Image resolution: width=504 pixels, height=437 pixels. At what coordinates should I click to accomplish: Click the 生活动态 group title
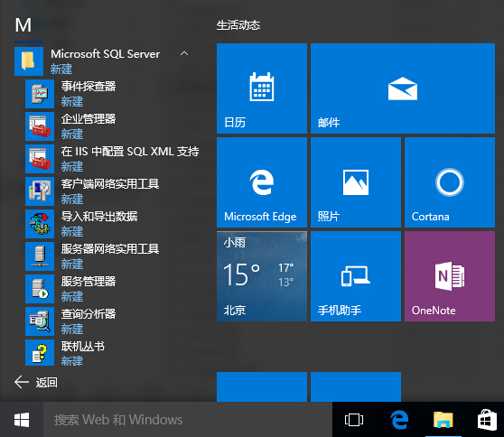[x=238, y=25]
